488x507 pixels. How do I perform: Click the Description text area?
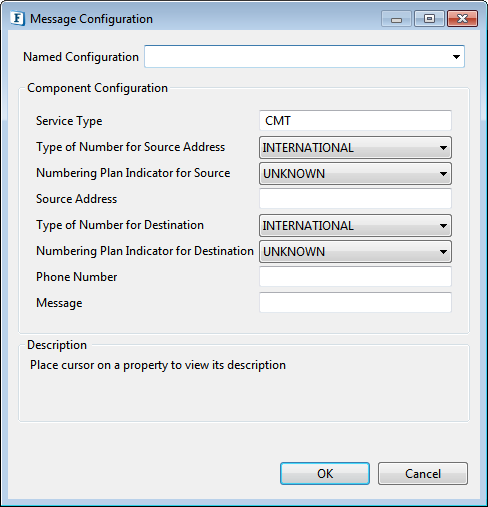(244, 387)
